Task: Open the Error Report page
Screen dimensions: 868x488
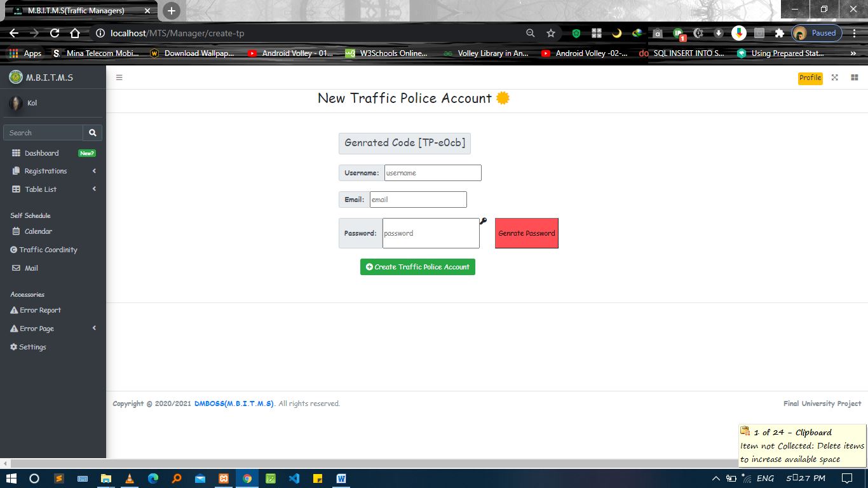Action: tap(39, 310)
